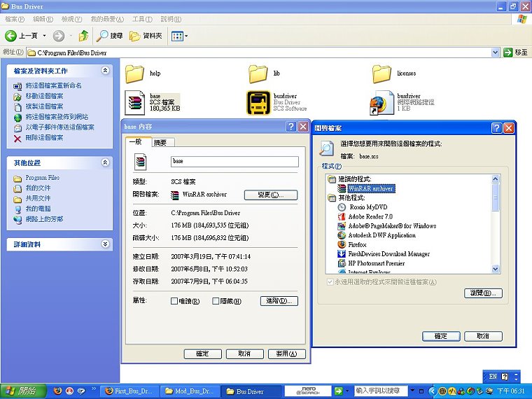Click the up one level folder icon

pyautogui.click(x=83, y=35)
